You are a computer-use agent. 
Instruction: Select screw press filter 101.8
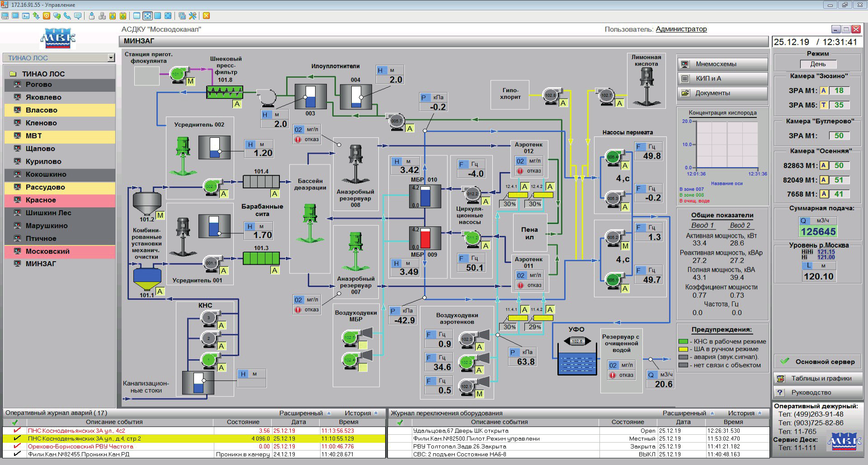[x=225, y=92]
